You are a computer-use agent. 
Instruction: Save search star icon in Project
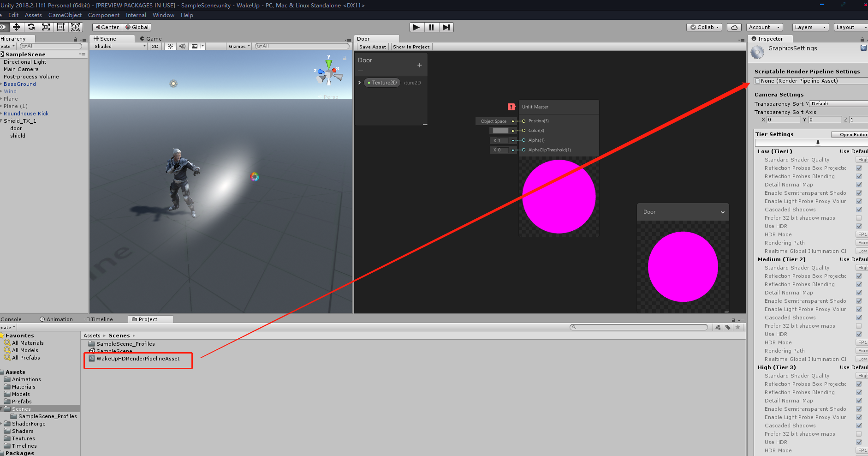tap(738, 327)
